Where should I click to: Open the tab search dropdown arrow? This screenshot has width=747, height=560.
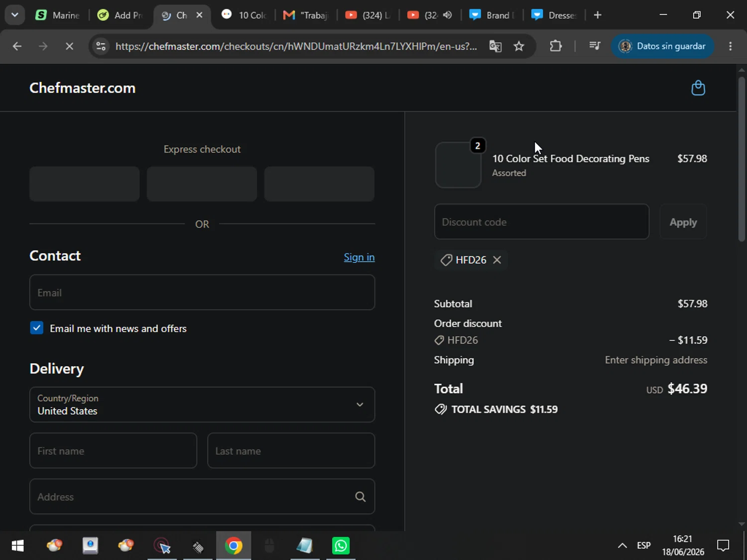pos(15,15)
